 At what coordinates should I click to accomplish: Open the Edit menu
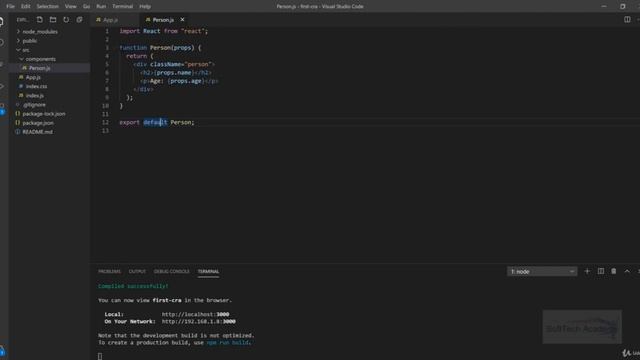(25, 6)
